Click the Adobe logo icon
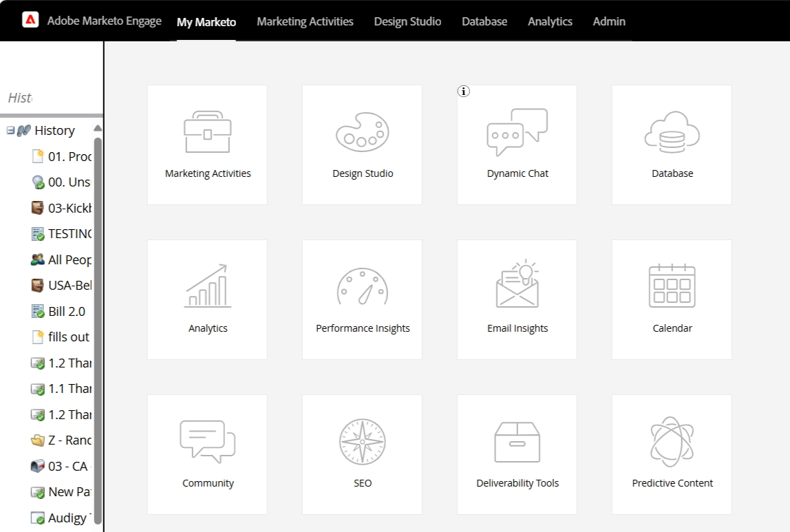 [x=30, y=20]
